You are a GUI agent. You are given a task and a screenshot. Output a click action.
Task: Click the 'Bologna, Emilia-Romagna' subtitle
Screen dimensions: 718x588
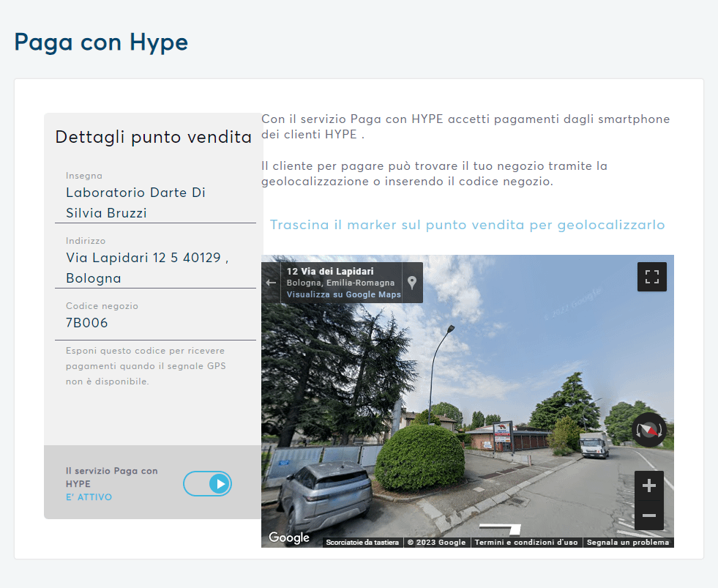click(340, 283)
